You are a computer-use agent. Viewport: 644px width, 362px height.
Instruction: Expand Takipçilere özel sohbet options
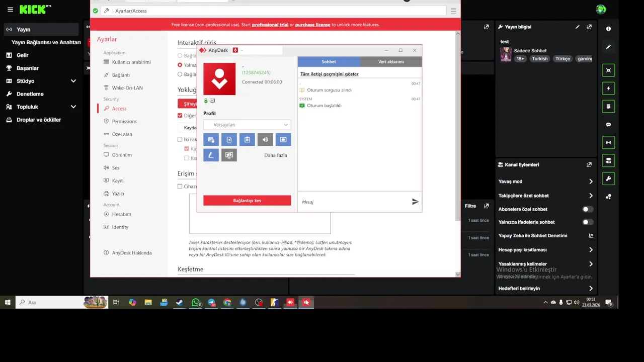pos(591,196)
